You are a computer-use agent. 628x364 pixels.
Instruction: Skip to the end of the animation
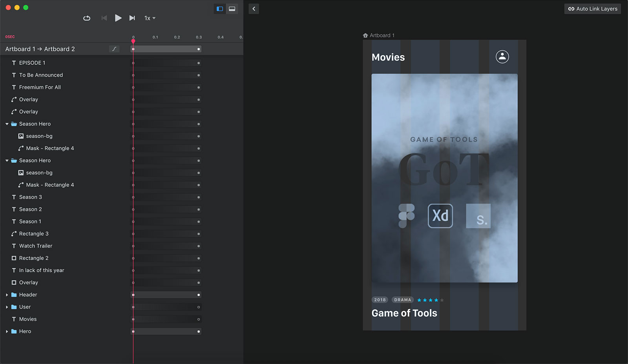click(132, 18)
